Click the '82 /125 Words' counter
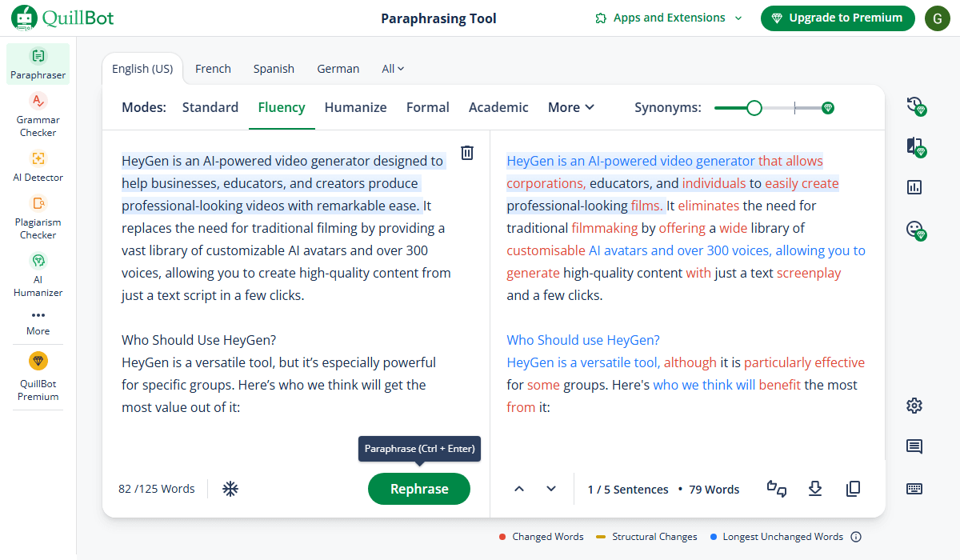960x560 pixels. (x=157, y=489)
